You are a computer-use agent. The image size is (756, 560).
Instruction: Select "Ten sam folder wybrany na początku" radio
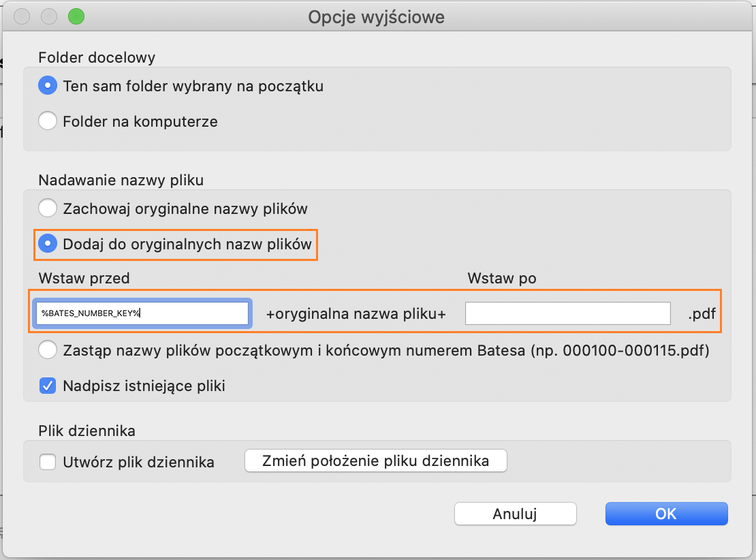(x=48, y=87)
